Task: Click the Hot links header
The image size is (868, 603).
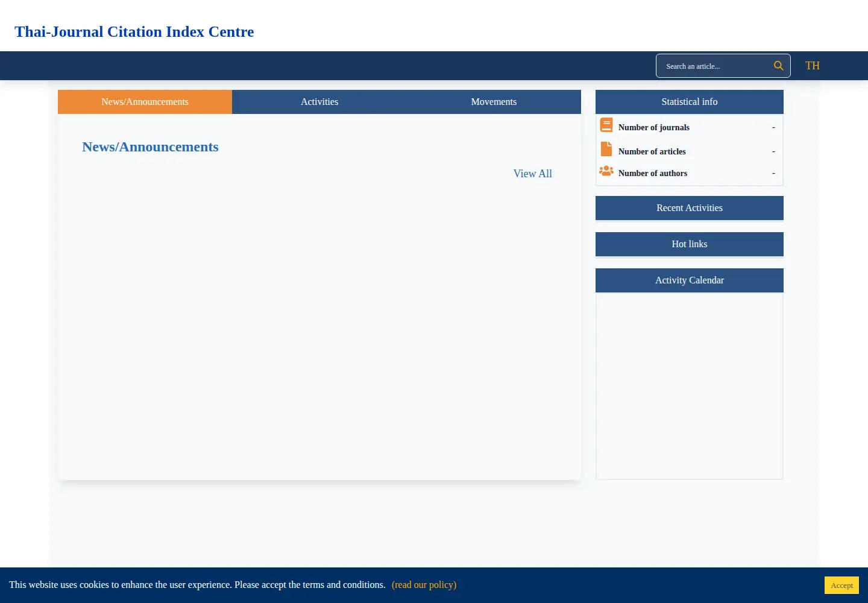Action: click(x=690, y=244)
